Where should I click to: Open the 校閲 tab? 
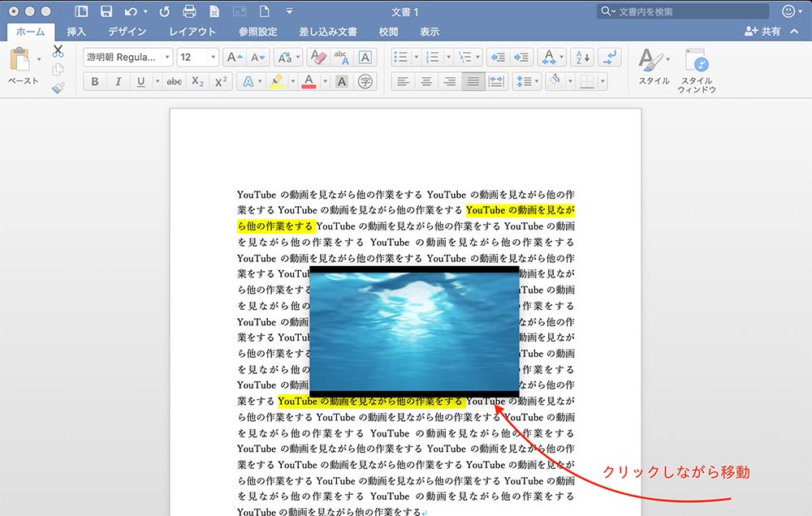(x=388, y=32)
